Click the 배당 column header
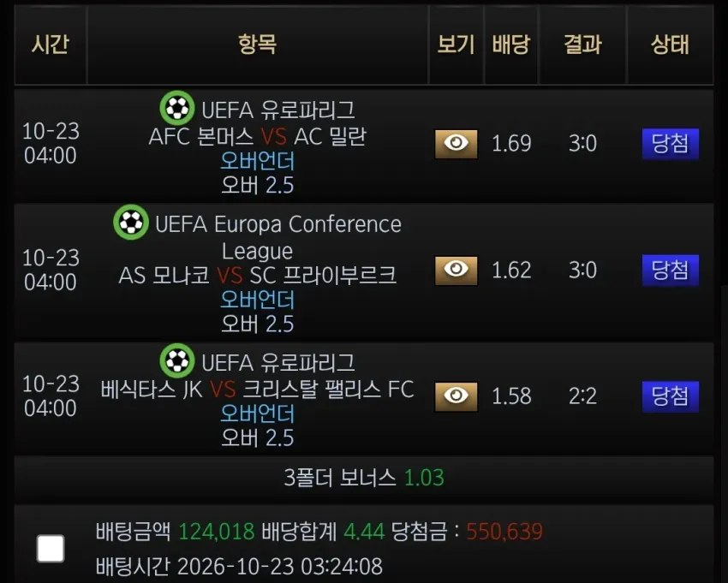This screenshot has height=583, width=728. (510, 45)
